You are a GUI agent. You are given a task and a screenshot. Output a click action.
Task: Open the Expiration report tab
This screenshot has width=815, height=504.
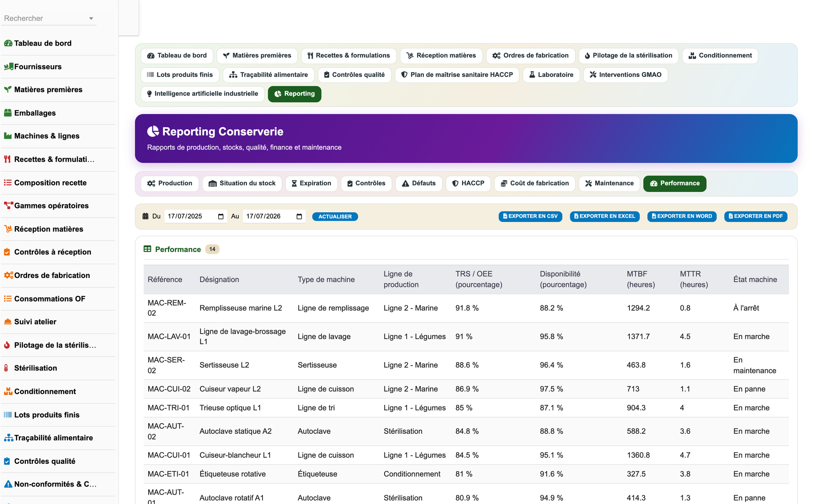pyautogui.click(x=311, y=183)
